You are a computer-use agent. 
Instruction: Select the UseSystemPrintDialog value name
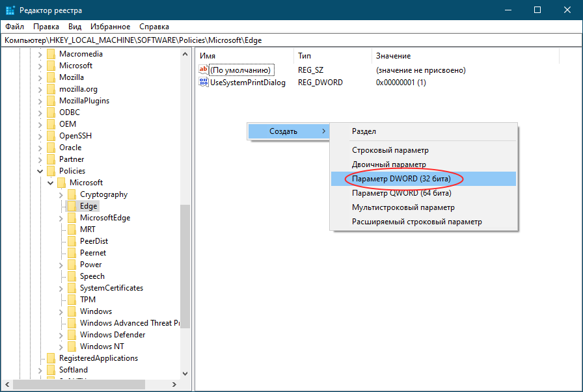pyautogui.click(x=248, y=83)
